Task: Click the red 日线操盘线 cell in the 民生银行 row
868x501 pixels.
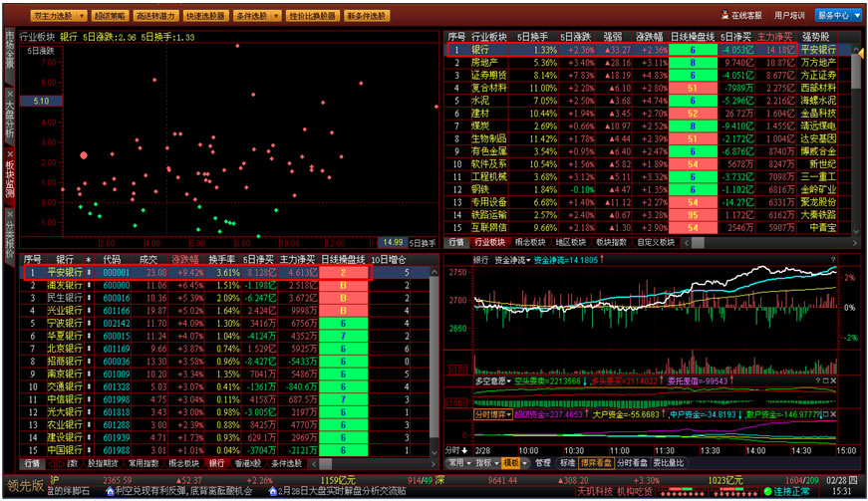Action: [x=343, y=298]
